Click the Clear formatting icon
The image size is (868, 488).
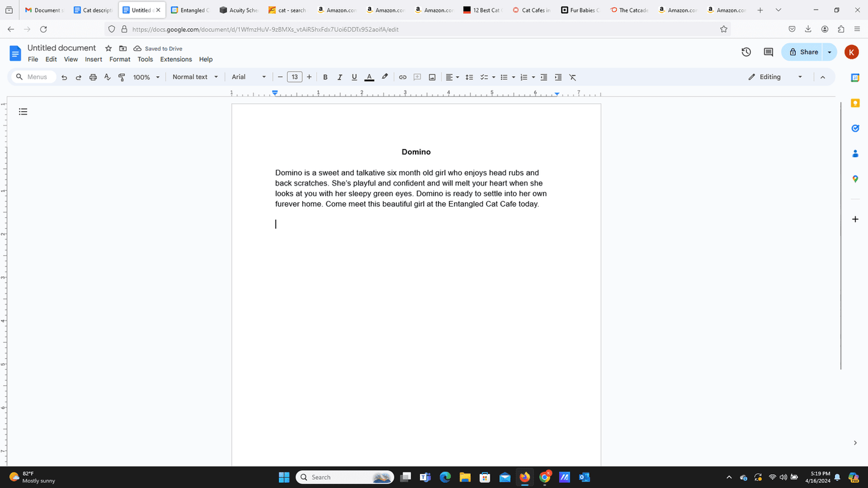point(572,77)
